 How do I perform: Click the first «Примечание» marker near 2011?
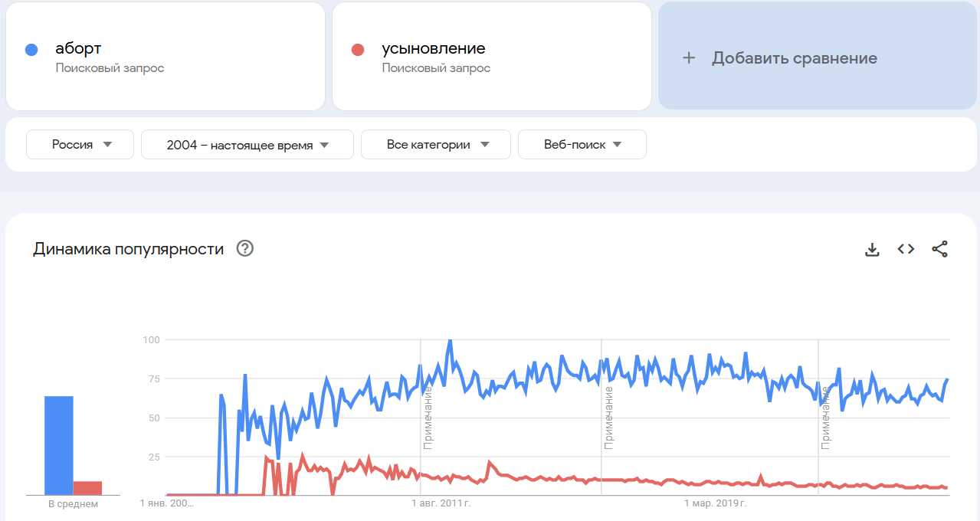click(x=428, y=418)
